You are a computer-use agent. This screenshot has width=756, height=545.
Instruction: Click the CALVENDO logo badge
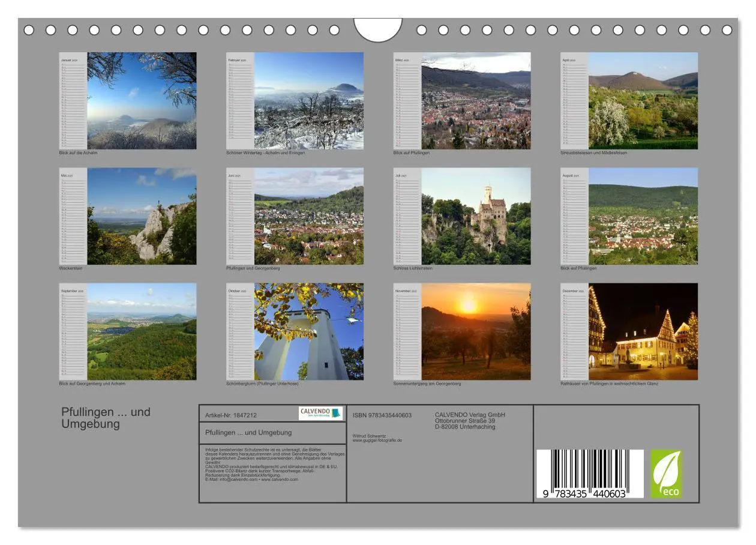pos(320,413)
